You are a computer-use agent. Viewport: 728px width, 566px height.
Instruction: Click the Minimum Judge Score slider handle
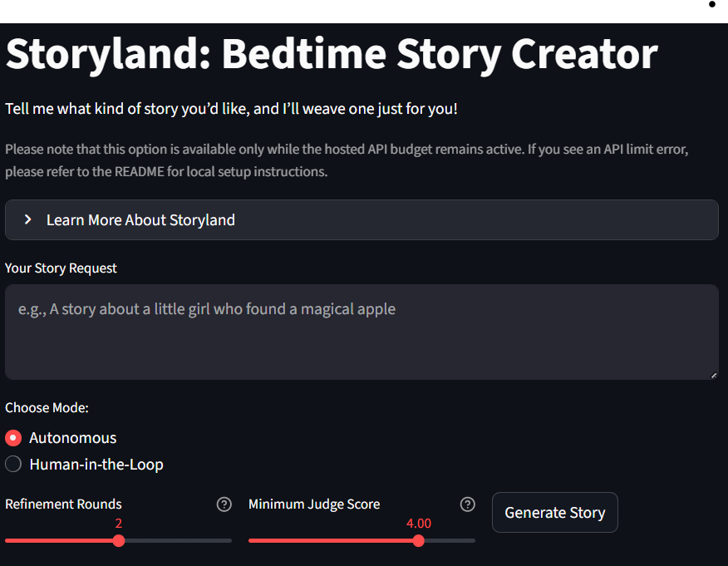click(419, 540)
